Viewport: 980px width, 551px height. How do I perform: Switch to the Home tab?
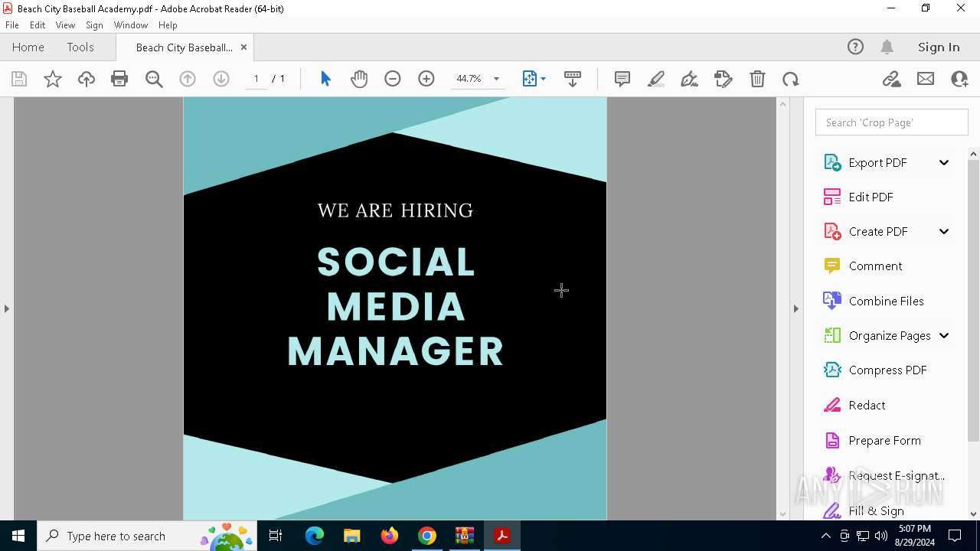click(x=28, y=47)
